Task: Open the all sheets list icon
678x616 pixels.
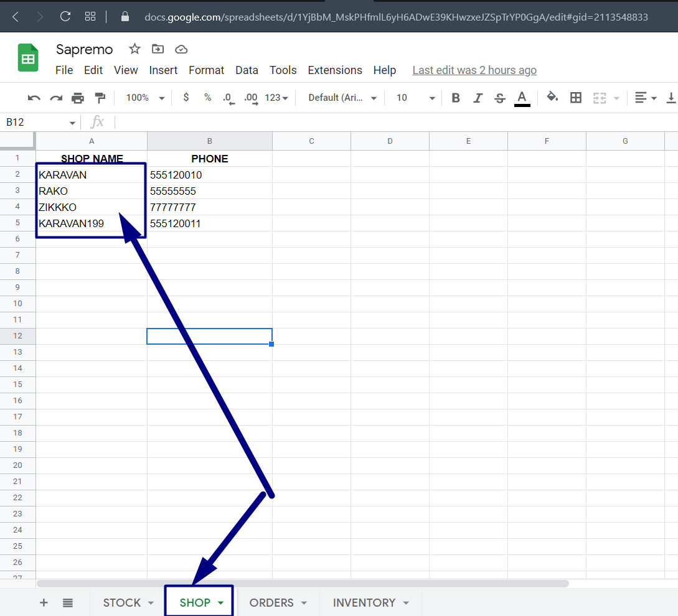Action: pyautogui.click(x=68, y=602)
